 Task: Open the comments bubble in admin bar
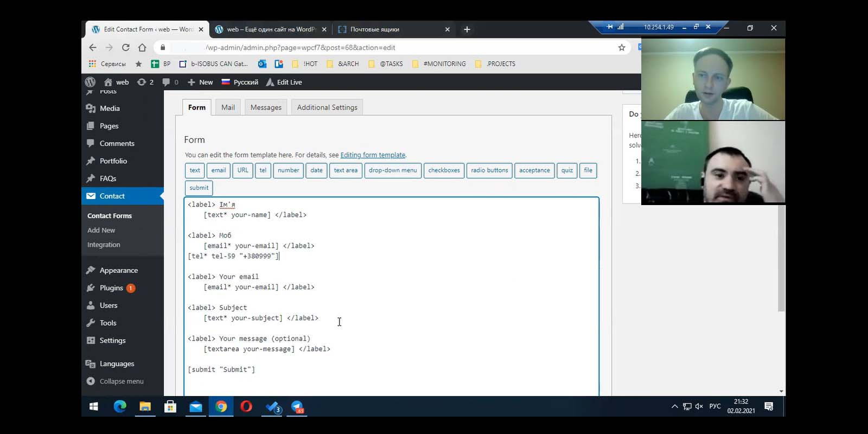(170, 82)
